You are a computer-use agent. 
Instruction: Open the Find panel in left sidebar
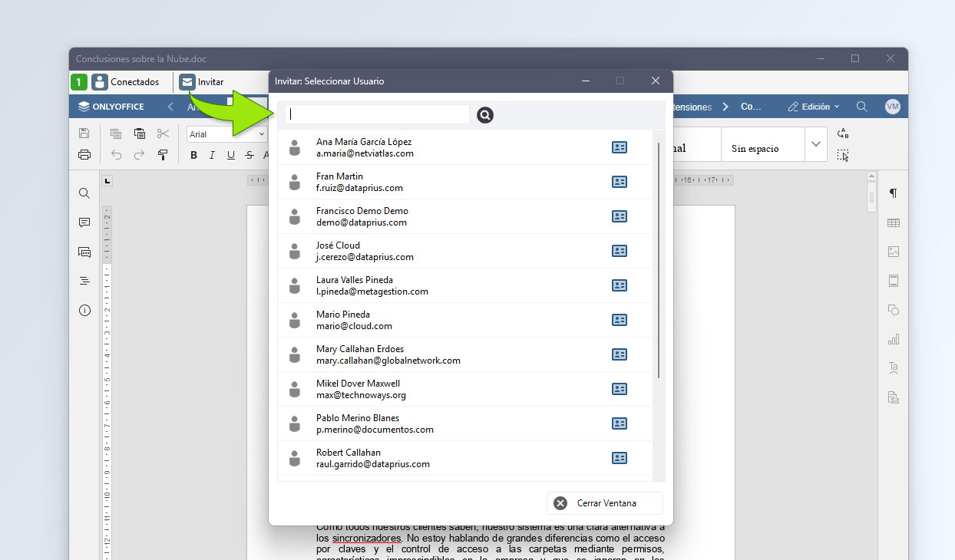(x=84, y=193)
